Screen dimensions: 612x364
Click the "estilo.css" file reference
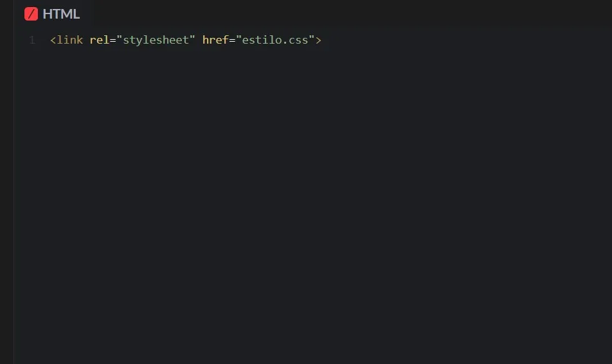click(x=275, y=40)
